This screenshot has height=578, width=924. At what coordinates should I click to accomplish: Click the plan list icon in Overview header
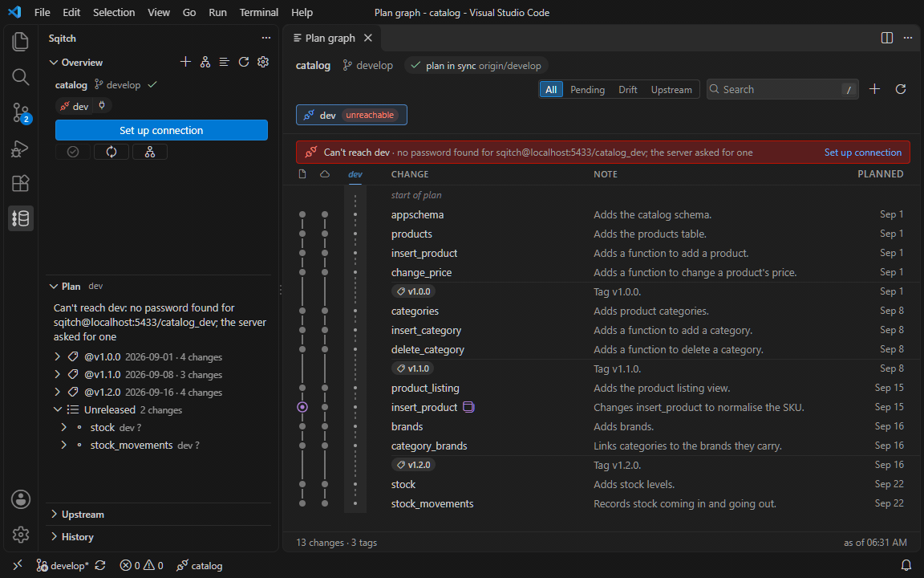(224, 62)
